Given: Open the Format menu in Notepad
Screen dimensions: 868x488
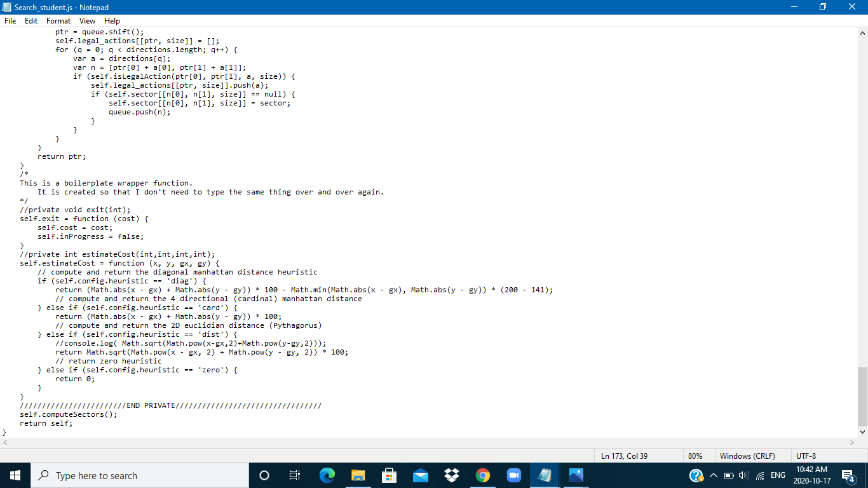Looking at the screenshot, I should (x=58, y=21).
